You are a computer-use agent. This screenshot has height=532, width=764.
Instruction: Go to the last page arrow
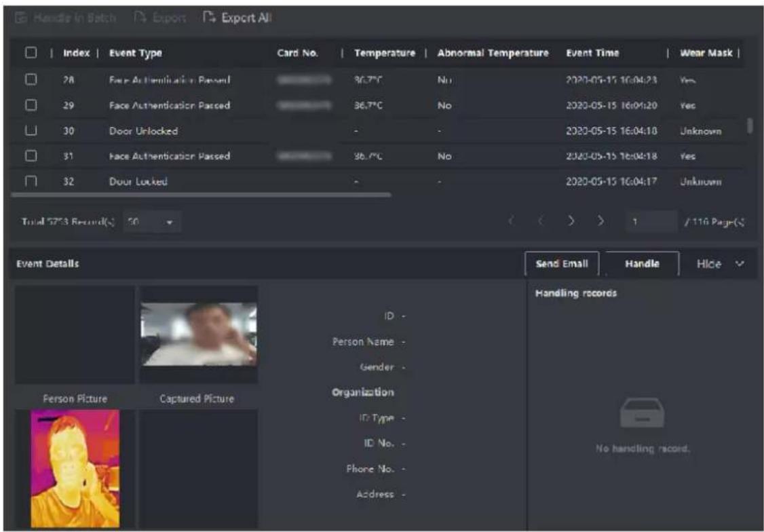[x=600, y=222]
